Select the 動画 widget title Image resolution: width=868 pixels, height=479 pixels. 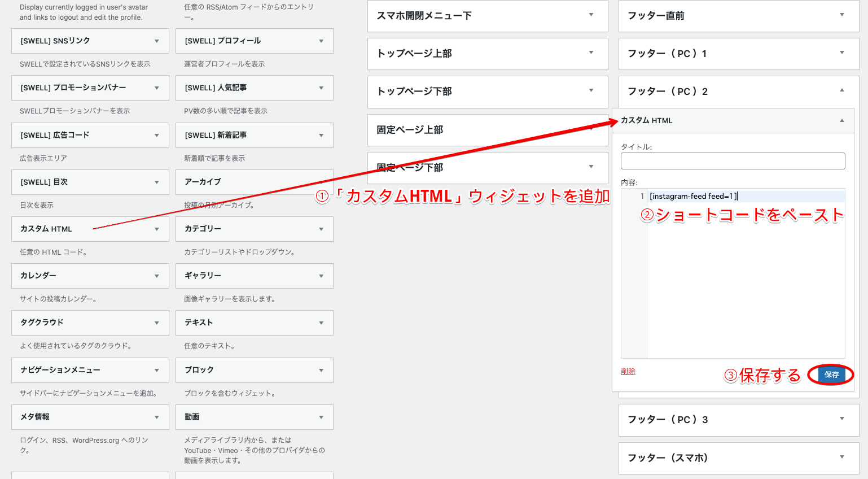pyautogui.click(x=192, y=416)
